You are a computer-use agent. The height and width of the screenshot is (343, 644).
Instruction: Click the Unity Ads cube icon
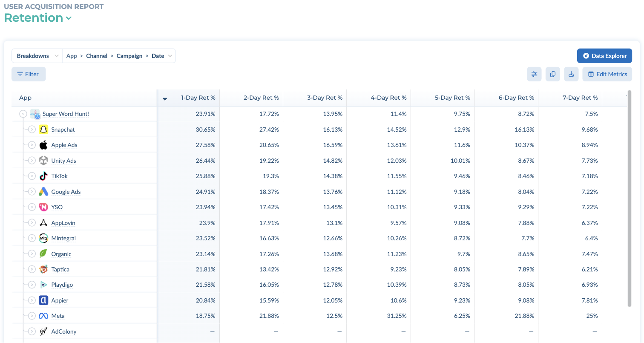pyautogui.click(x=43, y=161)
